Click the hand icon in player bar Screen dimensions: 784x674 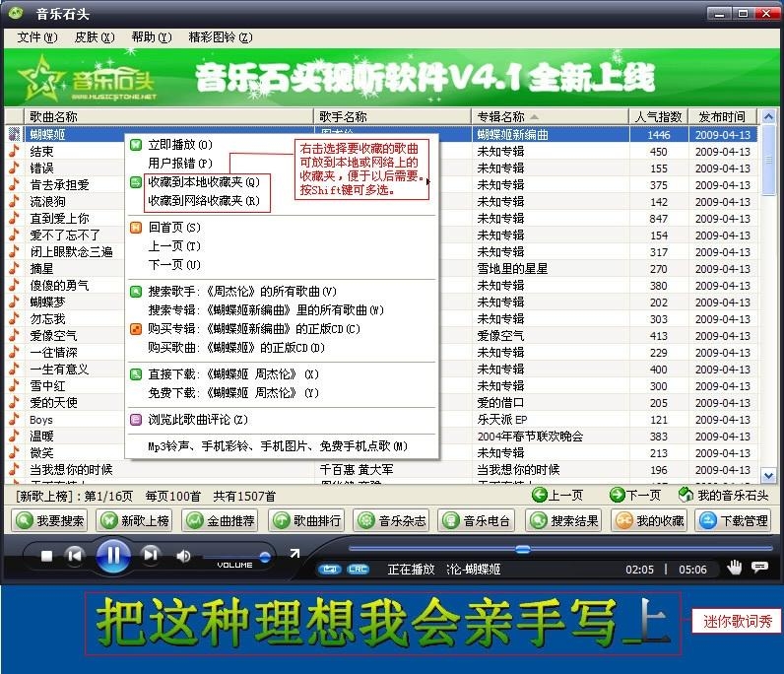coord(734,567)
